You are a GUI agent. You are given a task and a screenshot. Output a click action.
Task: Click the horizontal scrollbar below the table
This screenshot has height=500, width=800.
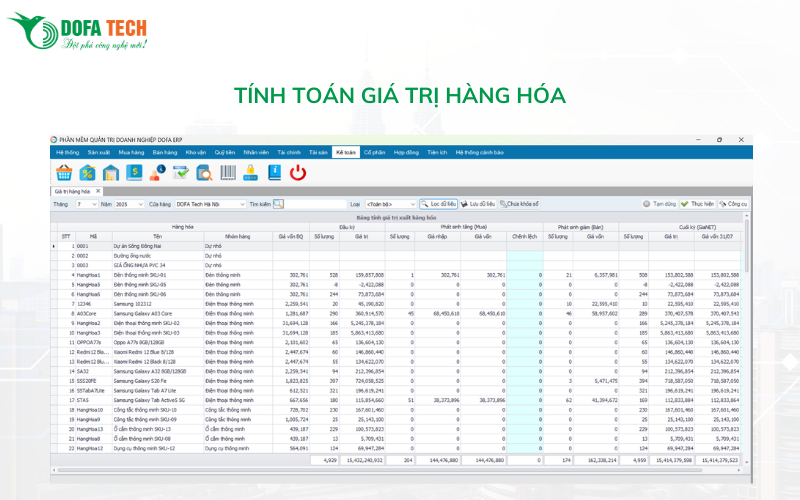tap(380, 470)
